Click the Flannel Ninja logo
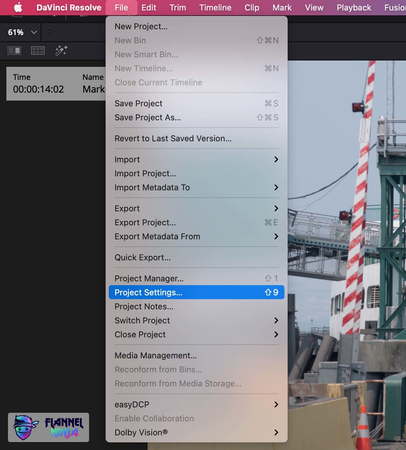 (48, 427)
